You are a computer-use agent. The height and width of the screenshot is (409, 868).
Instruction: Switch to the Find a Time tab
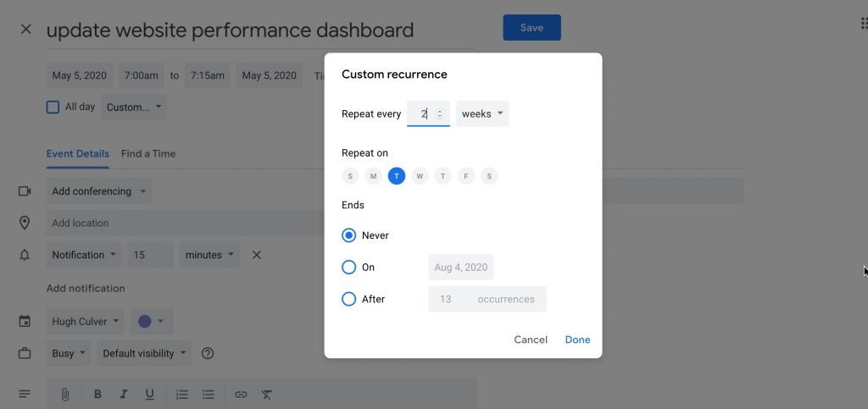click(148, 153)
